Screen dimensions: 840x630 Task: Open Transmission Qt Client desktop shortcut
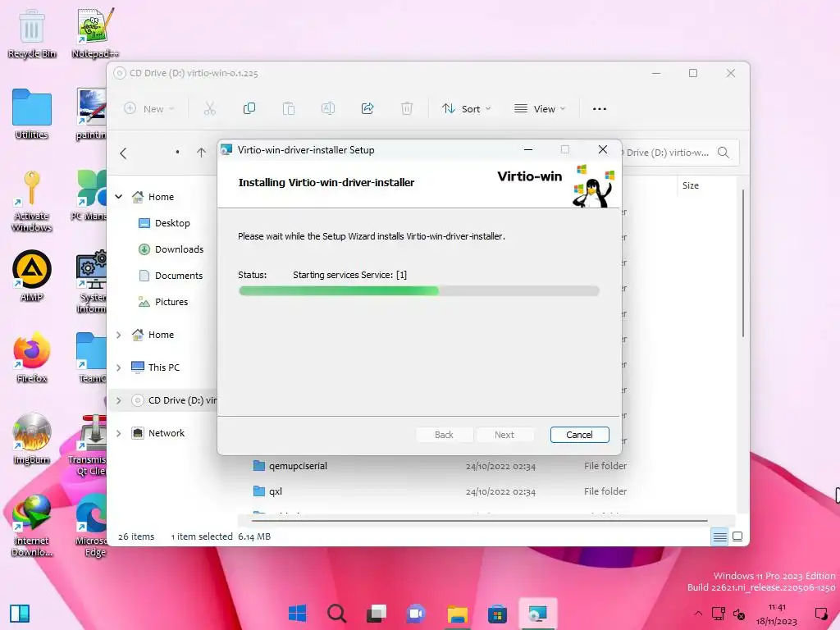tap(89, 445)
